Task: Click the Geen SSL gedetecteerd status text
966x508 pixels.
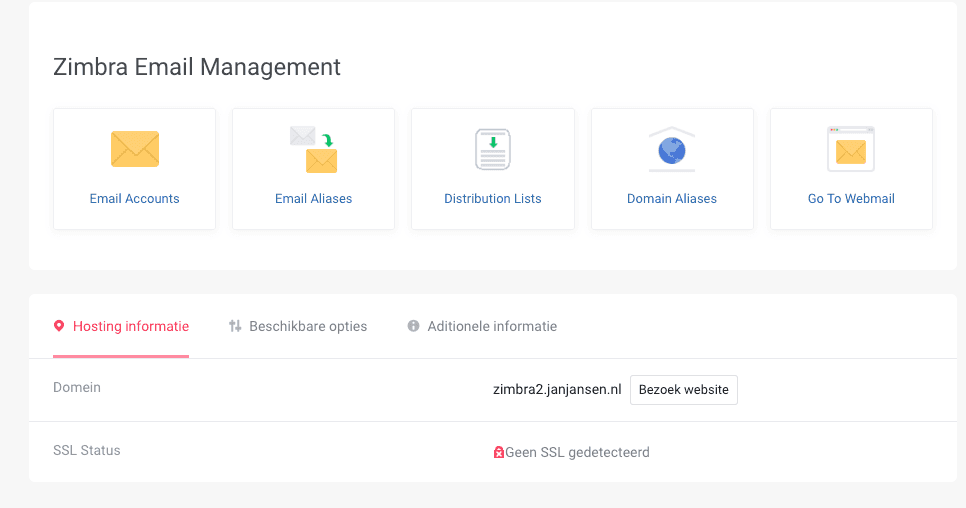Action: (x=577, y=452)
